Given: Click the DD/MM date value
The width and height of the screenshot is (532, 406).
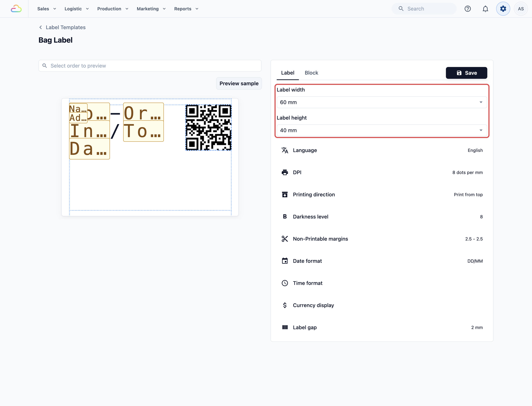Looking at the screenshot, I should tap(475, 261).
